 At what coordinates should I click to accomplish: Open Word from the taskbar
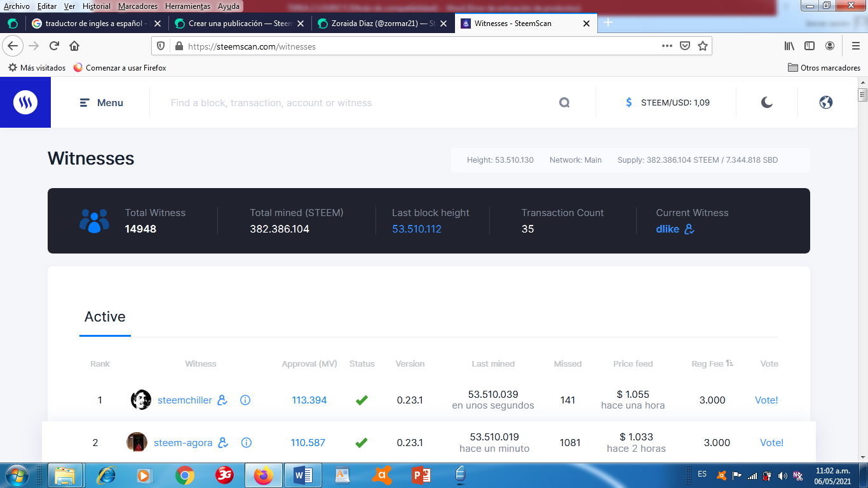click(303, 475)
